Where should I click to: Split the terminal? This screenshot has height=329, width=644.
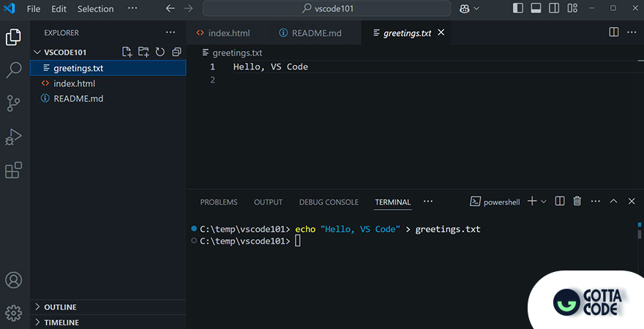pyautogui.click(x=559, y=201)
